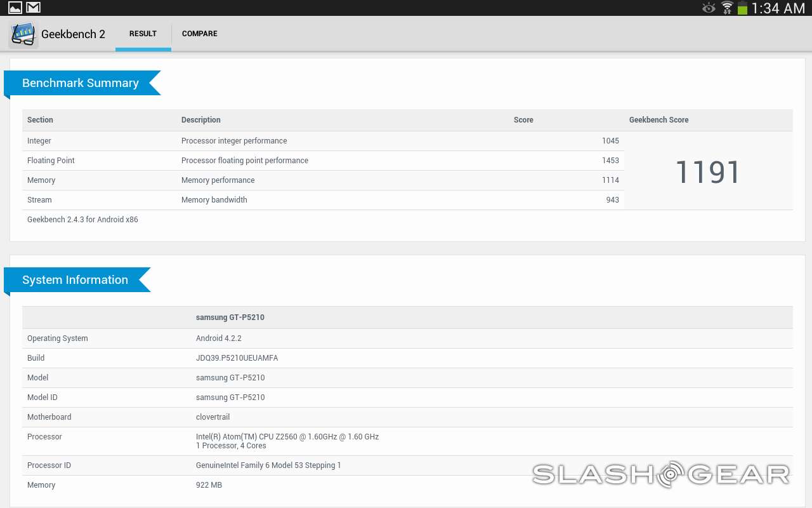Switch to the COMPARE tab

[199, 34]
